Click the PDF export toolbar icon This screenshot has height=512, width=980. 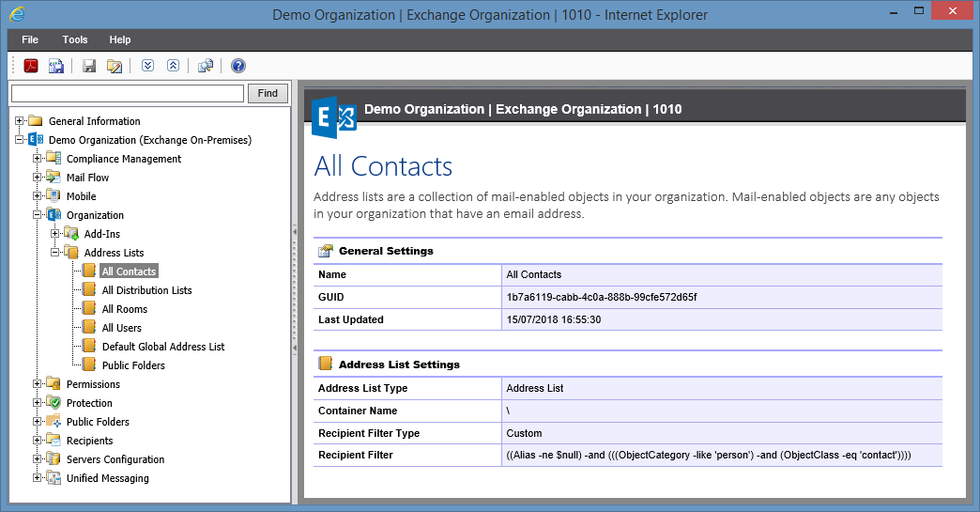[x=31, y=66]
